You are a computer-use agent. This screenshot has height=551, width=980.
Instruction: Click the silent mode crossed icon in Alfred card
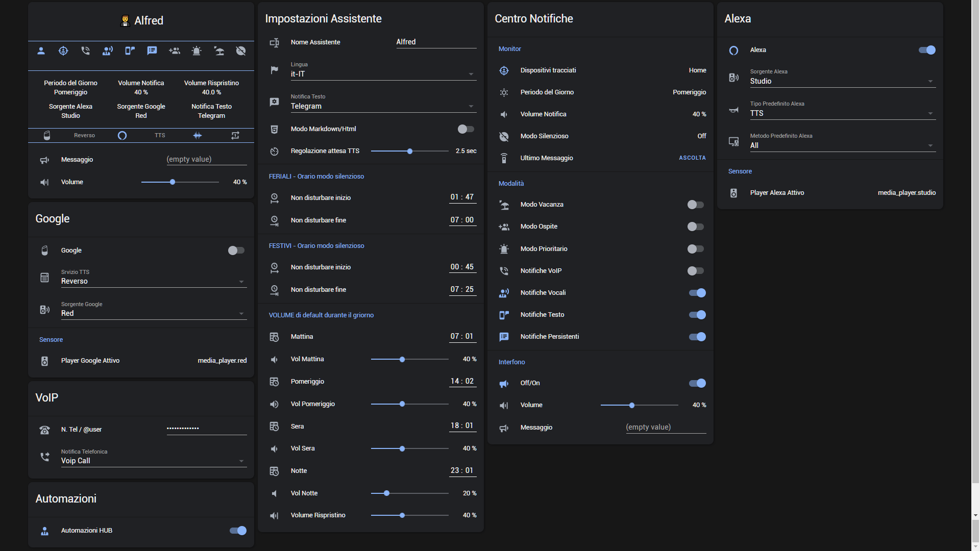(x=241, y=51)
